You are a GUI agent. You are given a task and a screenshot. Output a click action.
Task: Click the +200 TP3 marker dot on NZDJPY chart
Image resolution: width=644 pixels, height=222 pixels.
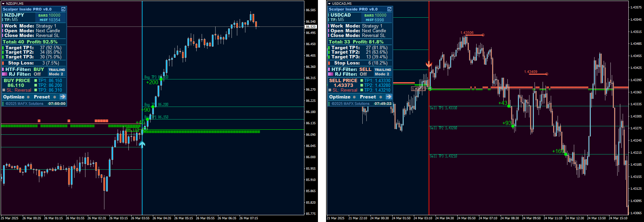point(161,79)
